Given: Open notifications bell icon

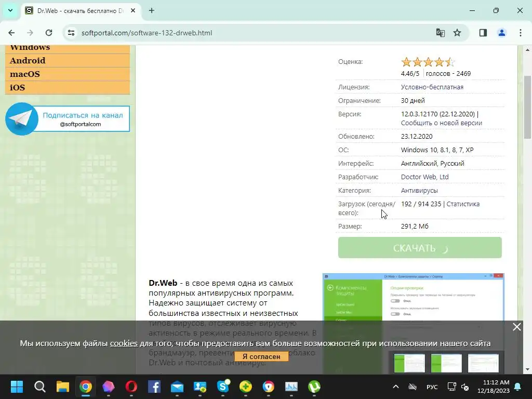Looking at the screenshot, I should [x=518, y=387].
